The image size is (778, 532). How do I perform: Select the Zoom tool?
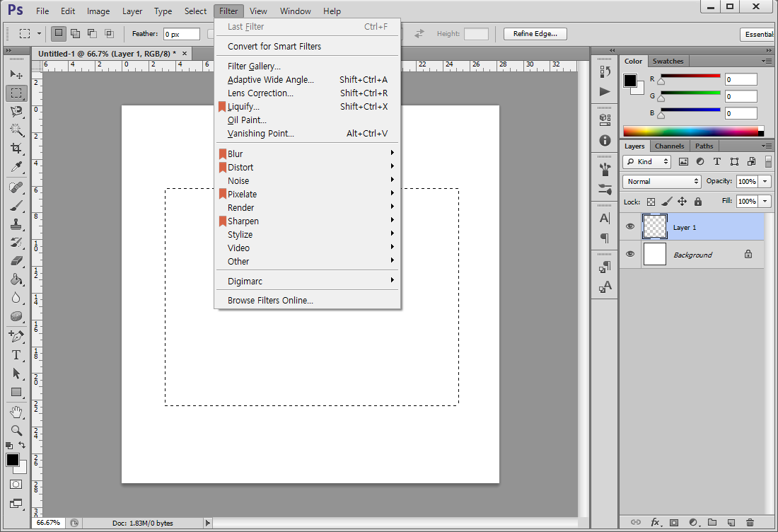[16, 430]
